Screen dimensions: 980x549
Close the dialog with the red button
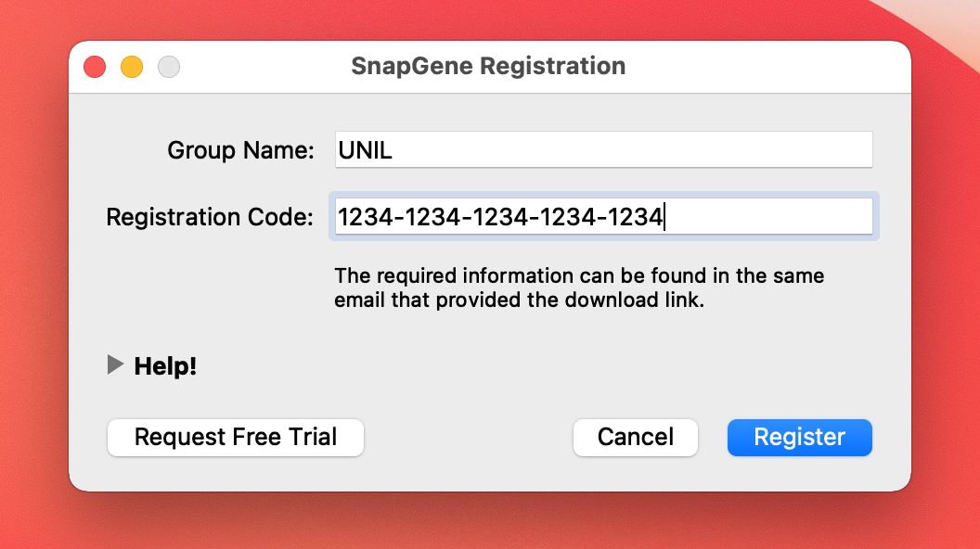tap(95, 67)
